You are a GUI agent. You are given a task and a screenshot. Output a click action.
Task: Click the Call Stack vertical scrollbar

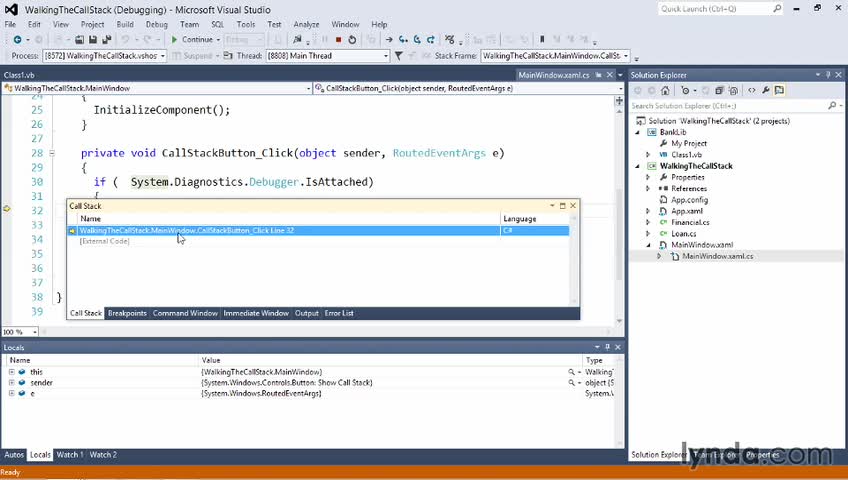click(574, 259)
